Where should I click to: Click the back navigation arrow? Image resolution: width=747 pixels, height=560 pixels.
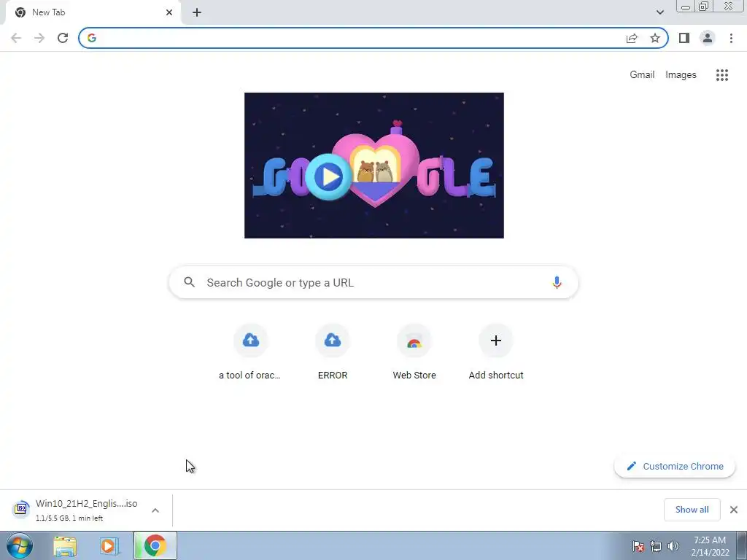[16, 38]
